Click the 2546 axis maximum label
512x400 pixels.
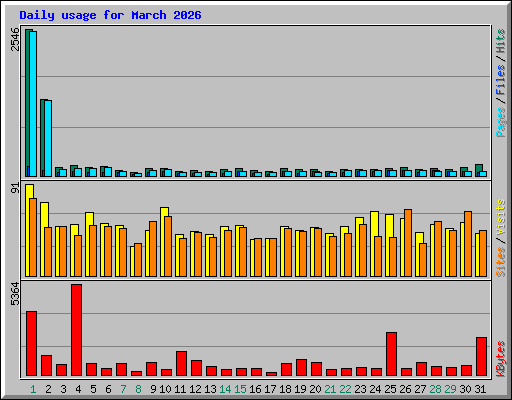[15, 39]
